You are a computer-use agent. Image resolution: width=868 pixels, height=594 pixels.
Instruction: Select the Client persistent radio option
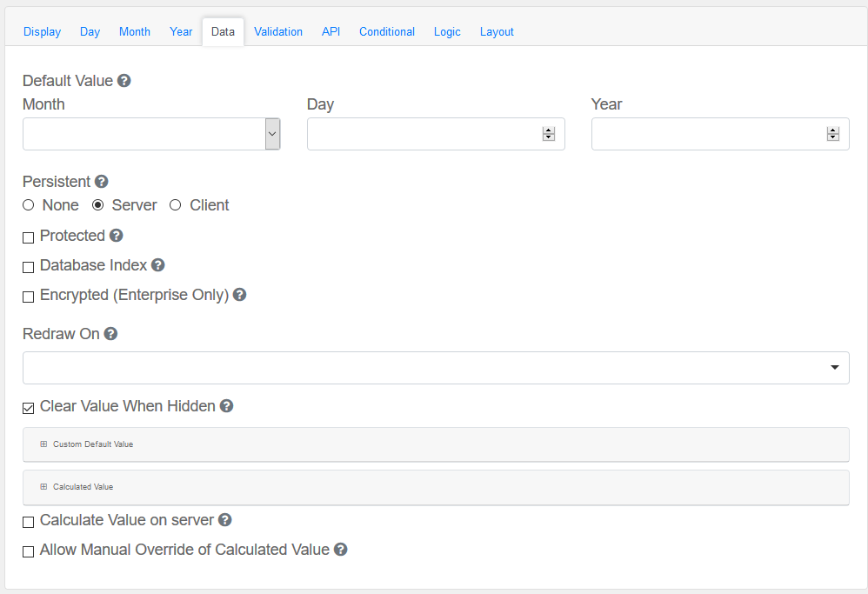[x=176, y=205]
